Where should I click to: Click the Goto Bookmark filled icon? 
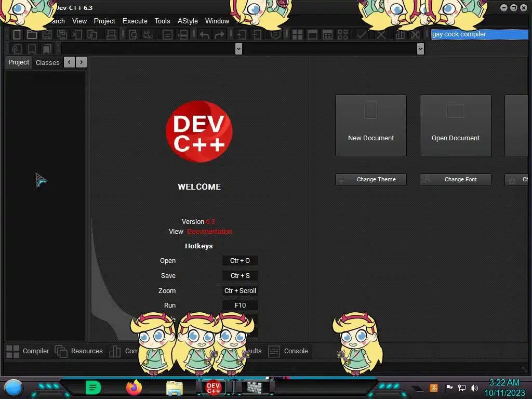(47, 49)
